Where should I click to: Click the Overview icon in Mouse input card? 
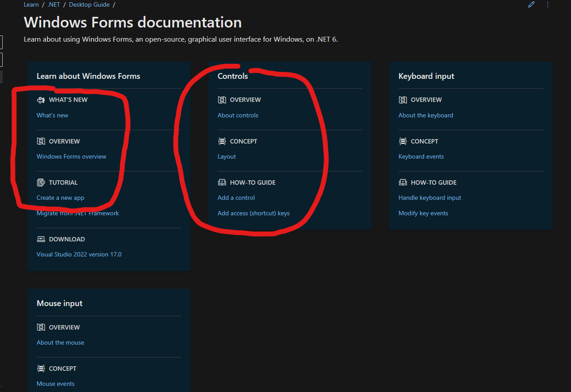tap(41, 327)
